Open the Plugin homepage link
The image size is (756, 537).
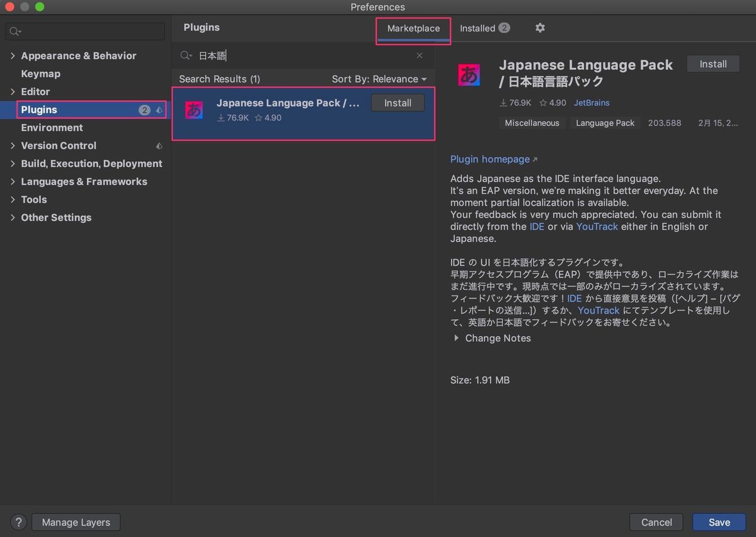pos(490,159)
